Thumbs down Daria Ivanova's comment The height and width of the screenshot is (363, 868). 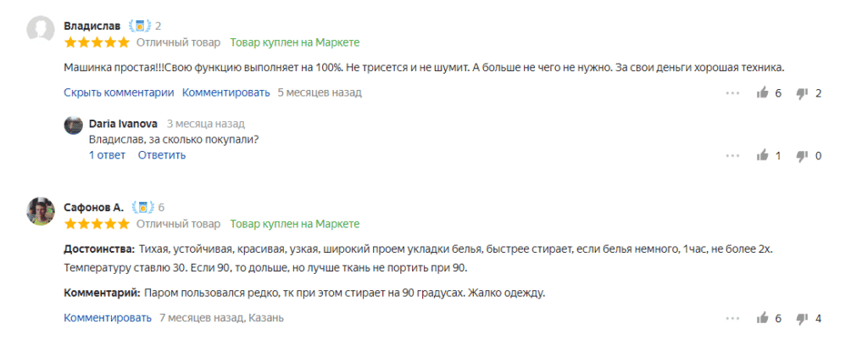click(x=801, y=156)
